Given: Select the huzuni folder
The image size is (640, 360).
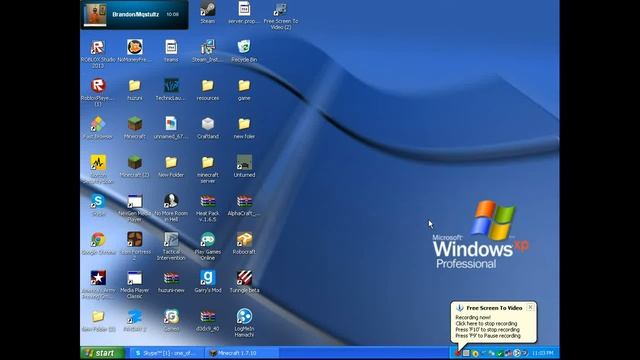Looking at the screenshot, I should tap(134, 89).
